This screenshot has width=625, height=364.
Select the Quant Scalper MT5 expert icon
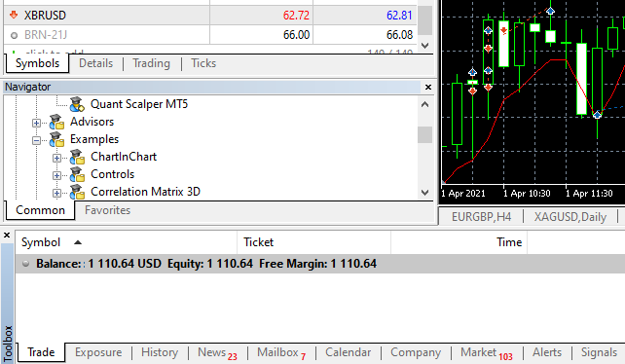(77, 104)
